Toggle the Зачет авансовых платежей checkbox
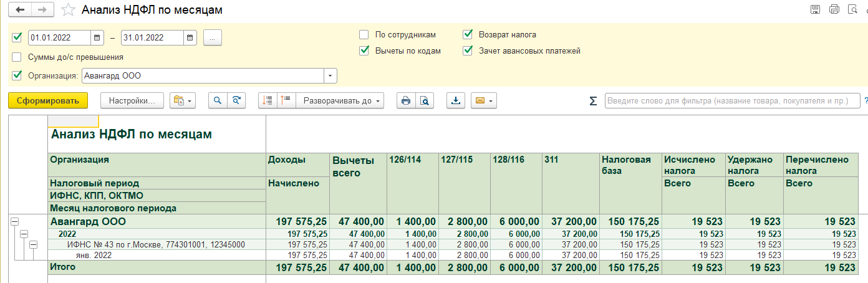 [x=468, y=51]
